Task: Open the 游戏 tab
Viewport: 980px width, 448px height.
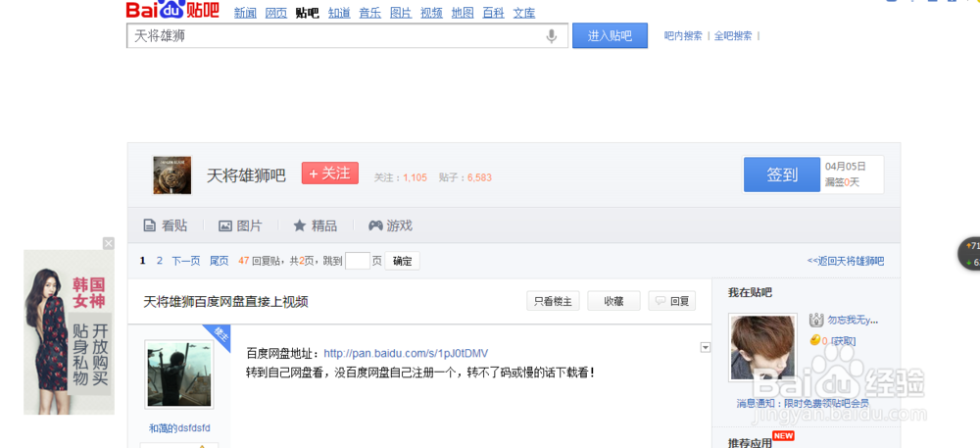Action: pyautogui.click(x=391, y=225)
